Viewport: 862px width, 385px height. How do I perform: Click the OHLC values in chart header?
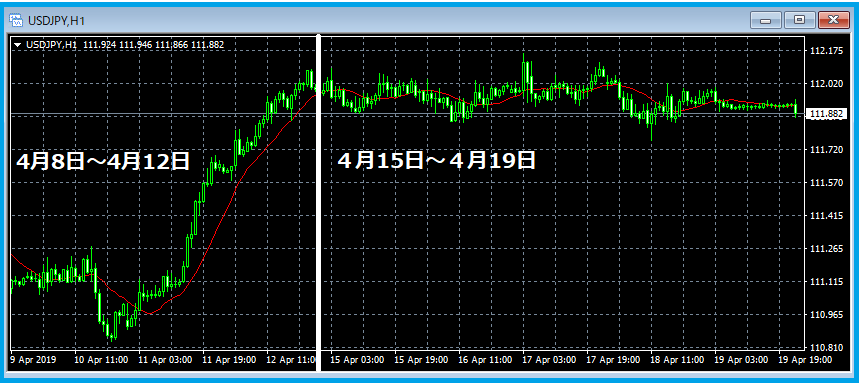click(153, 45)
